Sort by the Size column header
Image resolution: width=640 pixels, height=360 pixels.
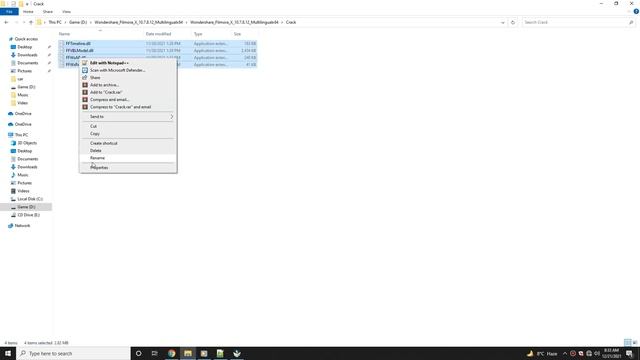tap(237, 34)
